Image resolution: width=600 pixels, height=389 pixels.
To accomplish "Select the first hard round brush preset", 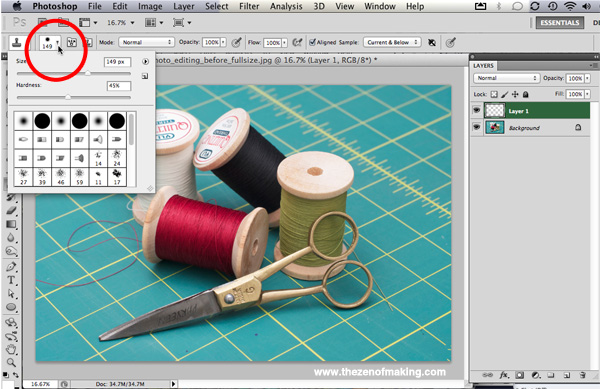I will (42, 121).
